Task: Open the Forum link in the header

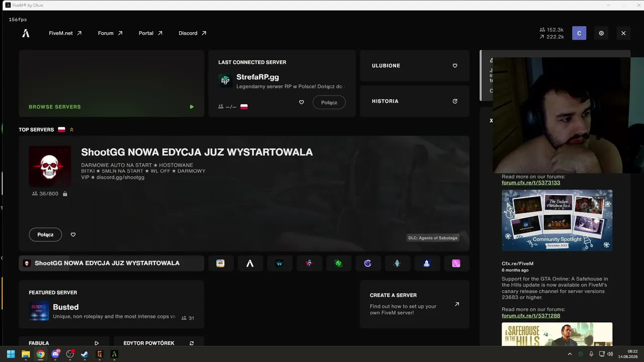Action: click(x=110, y=33)
